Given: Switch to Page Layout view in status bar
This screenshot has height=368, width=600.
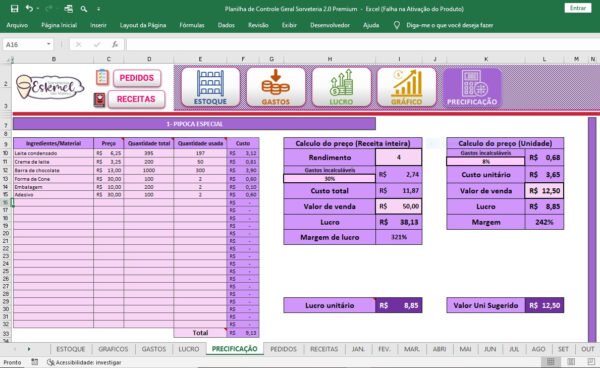Looking at the screenshot, I should [571, 362].
